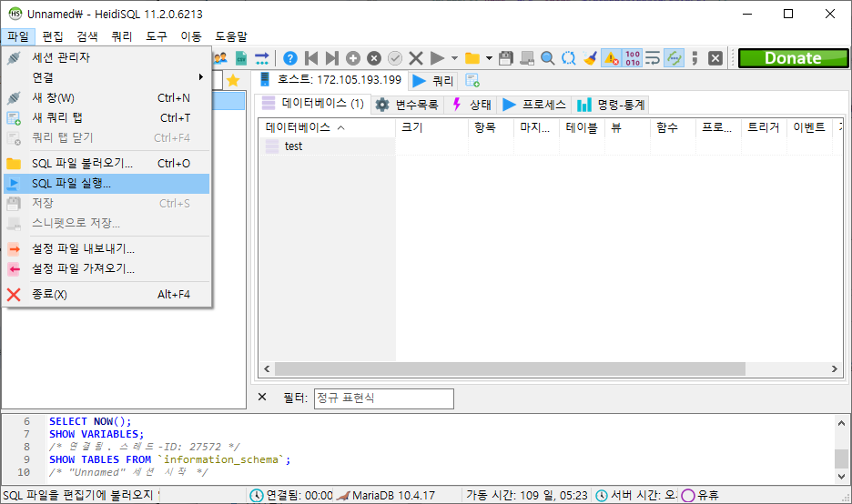Click the batch arrows toolbar icon

(x=262, y=58)
